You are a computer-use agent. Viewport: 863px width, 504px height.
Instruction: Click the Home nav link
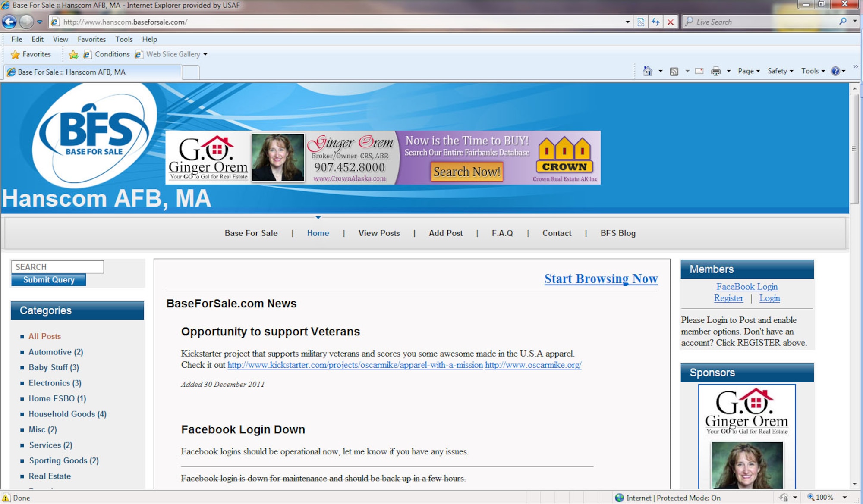318,233
